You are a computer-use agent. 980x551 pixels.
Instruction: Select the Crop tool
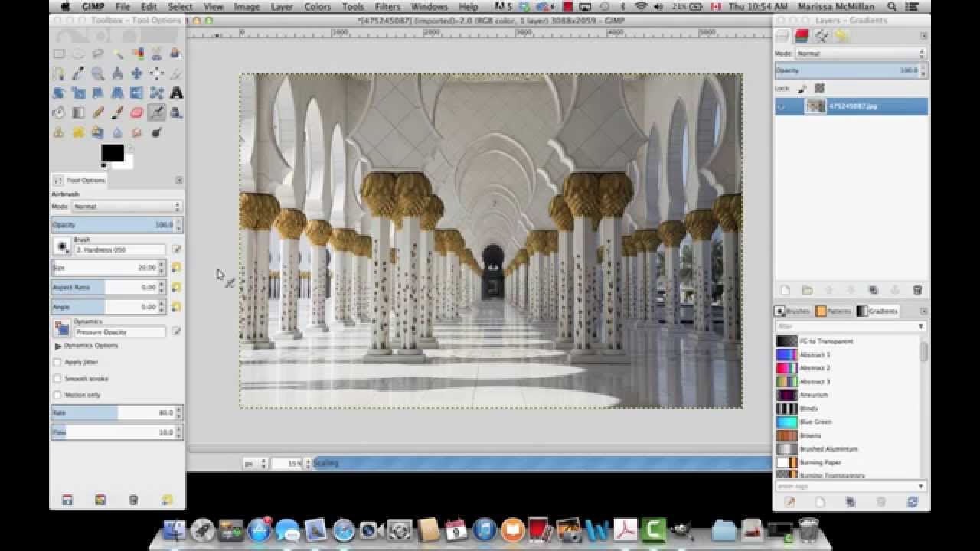coord(176,73)
